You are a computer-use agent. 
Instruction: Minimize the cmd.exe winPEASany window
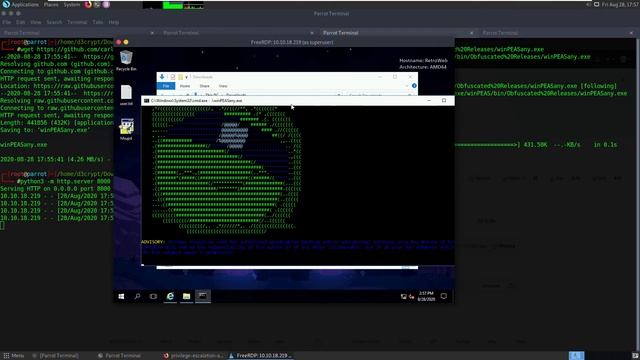[429, 100]
